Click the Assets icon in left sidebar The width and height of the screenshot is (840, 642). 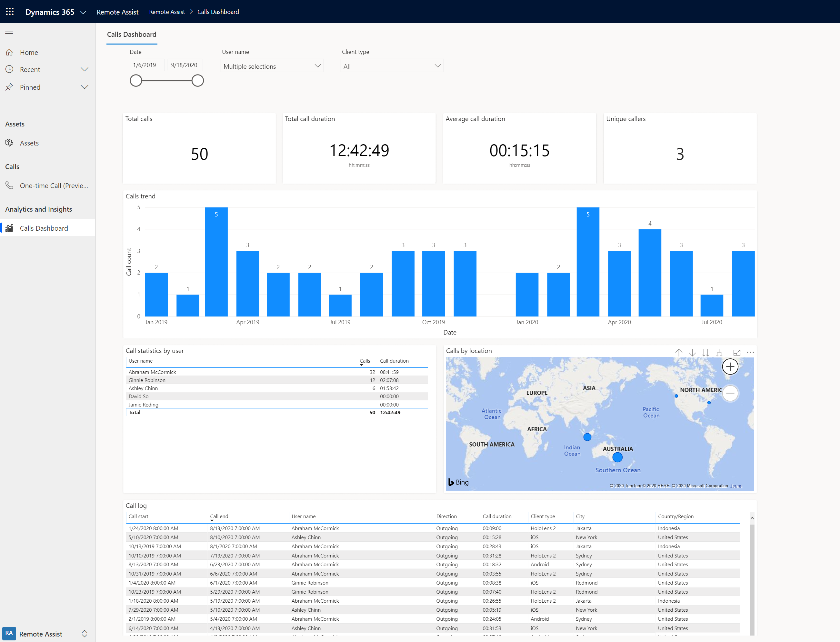[x=9, y=142]
